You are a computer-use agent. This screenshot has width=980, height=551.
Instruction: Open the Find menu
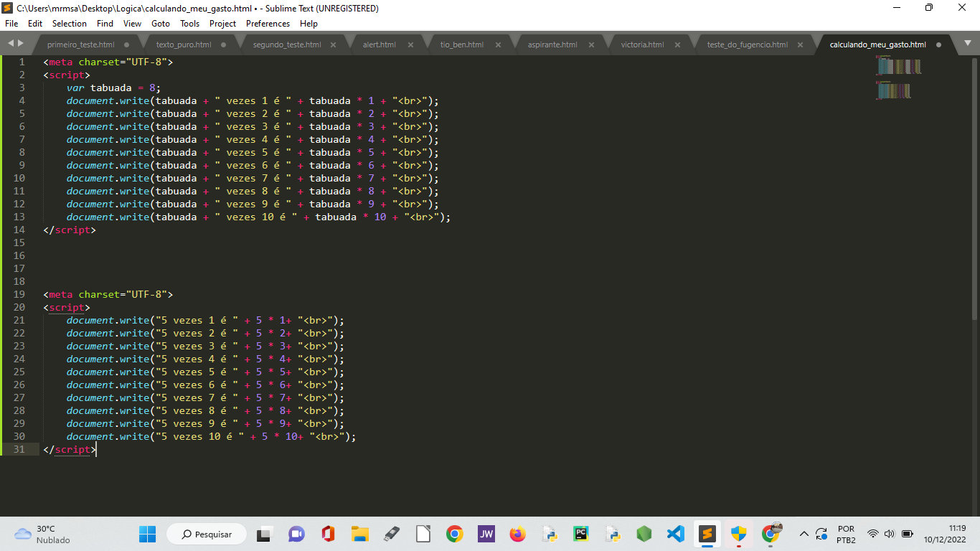(x=105, y=23)
